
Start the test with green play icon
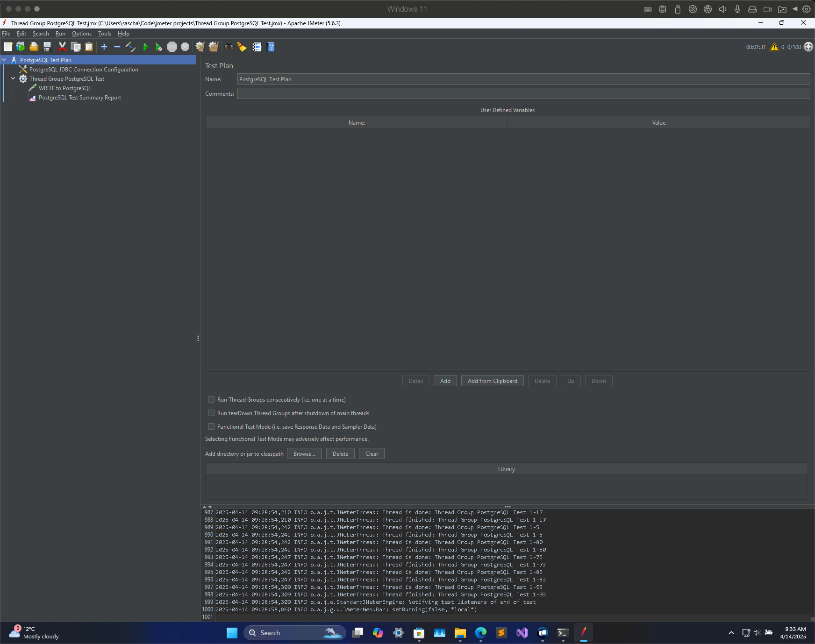(146, 47)
